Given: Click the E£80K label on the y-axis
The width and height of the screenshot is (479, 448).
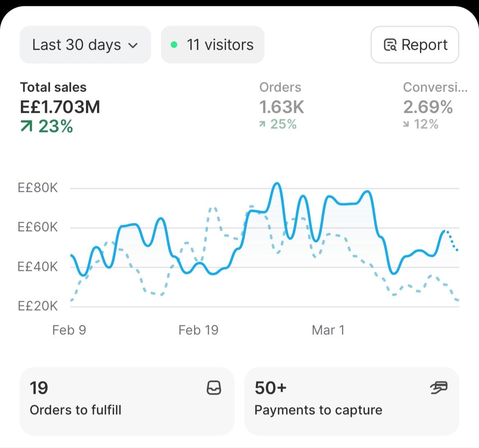Looking at the screenshot, I should pyautogui.click(x=38, y=188).
